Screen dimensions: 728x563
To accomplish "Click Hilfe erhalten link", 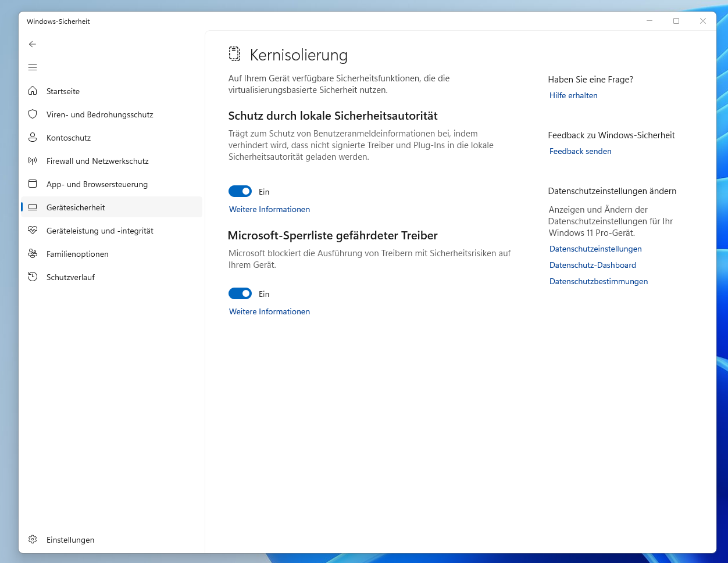I will (573, 95).
